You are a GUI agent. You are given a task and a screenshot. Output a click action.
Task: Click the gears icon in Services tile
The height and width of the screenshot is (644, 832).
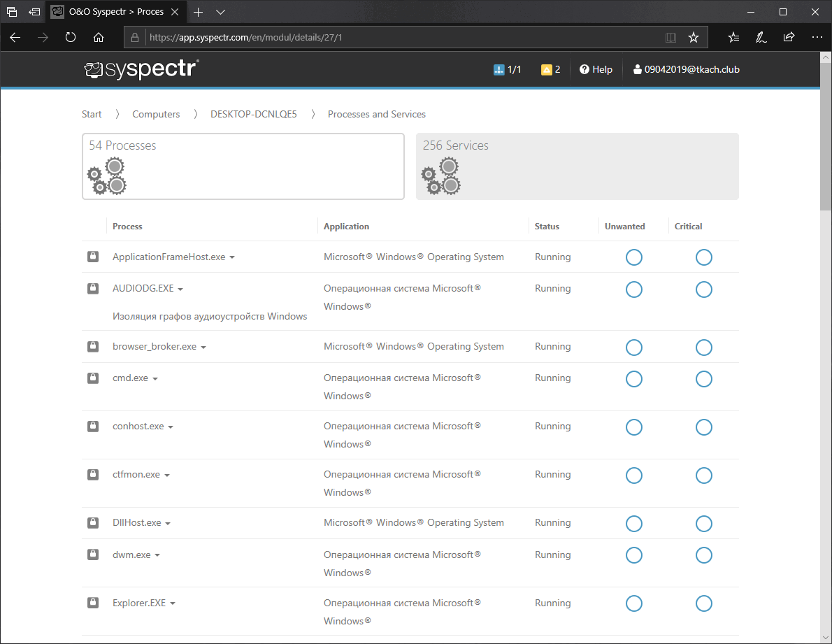point(441,176)
